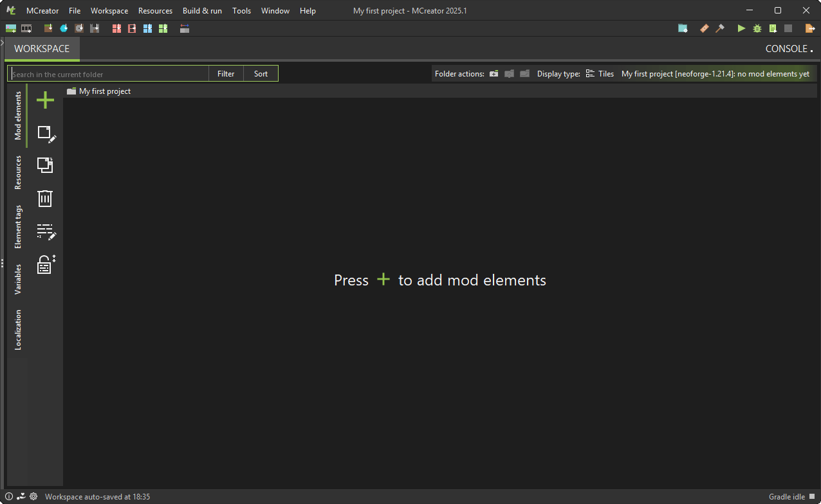821x504 pixels.
Task: Start debug client with the bug icon
Action: click(x=757, y=28)
